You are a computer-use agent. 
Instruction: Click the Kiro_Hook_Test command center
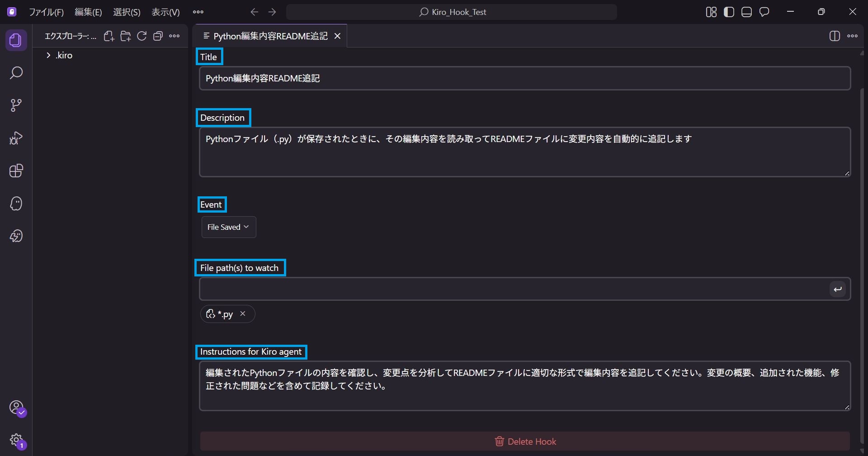click(x=452, y=12)
